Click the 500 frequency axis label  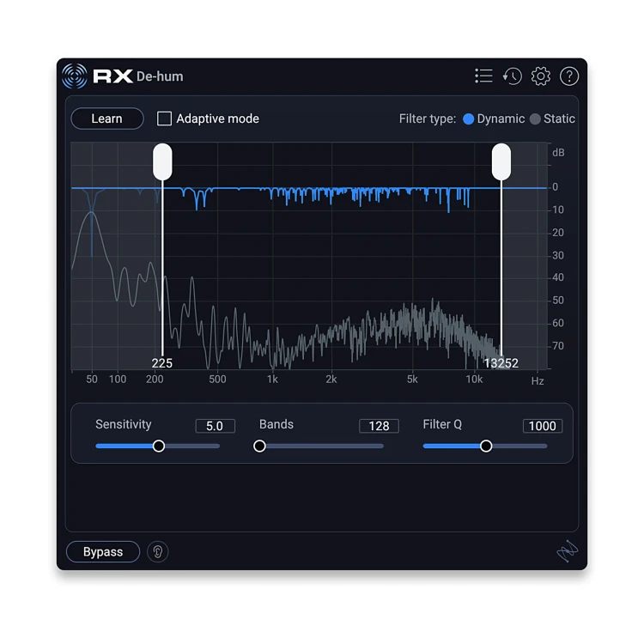(218, 379)
